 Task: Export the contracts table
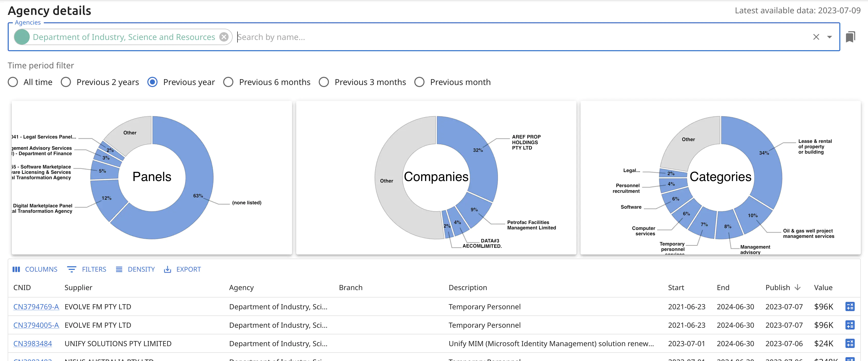(x=182, y=269)
